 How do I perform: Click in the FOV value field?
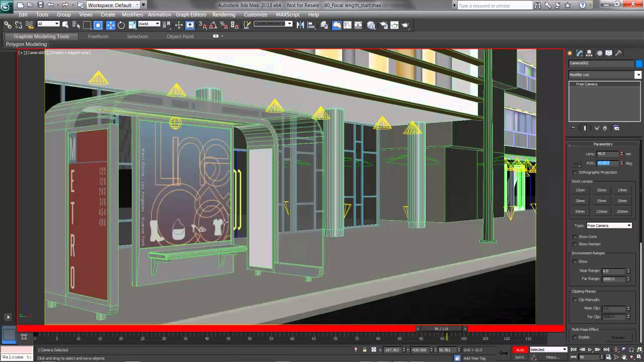(608, 163)
